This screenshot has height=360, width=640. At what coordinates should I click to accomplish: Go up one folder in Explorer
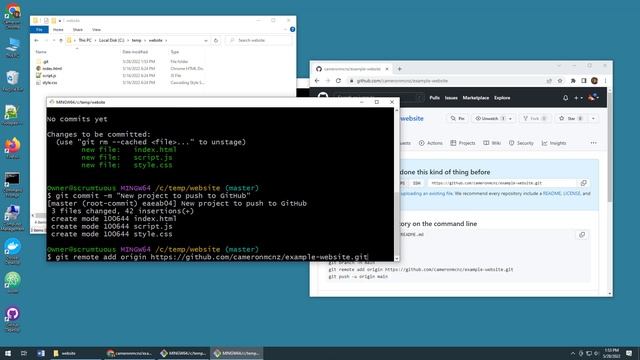[x=61, y=40]
